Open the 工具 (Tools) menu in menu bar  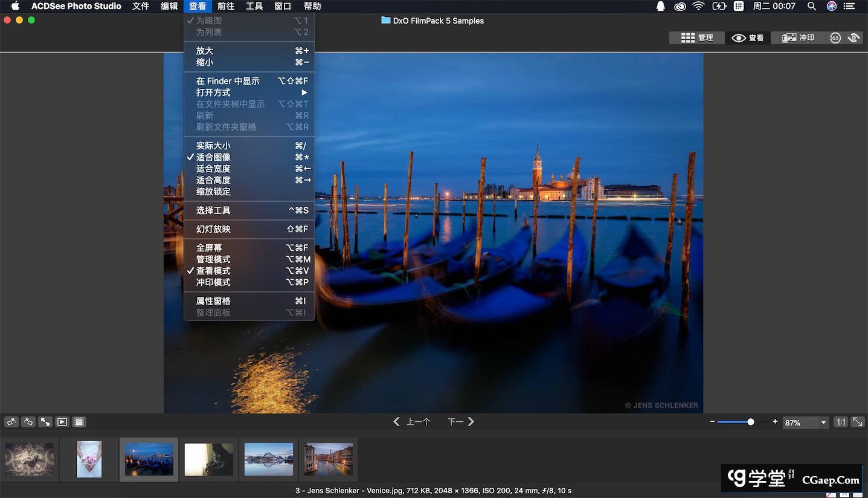point(254,6)
